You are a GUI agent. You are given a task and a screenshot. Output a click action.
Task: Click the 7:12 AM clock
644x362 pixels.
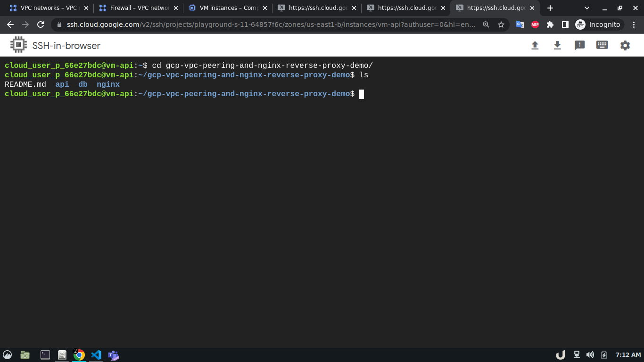[x=628, y=355]
